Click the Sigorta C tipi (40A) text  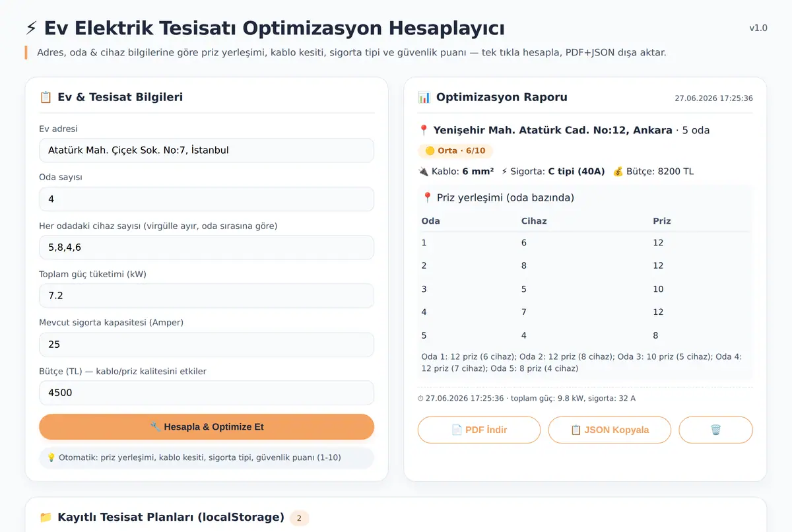(558, 172)
